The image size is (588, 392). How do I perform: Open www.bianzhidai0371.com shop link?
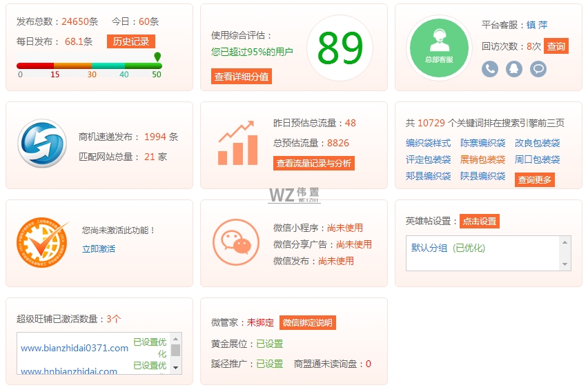[x=75, y=348]
